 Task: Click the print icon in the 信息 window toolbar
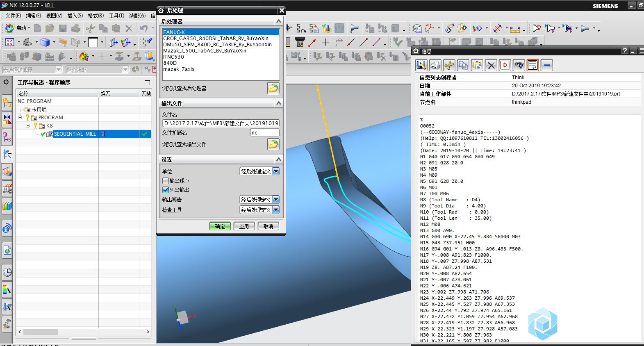click(x=435, y=65)
